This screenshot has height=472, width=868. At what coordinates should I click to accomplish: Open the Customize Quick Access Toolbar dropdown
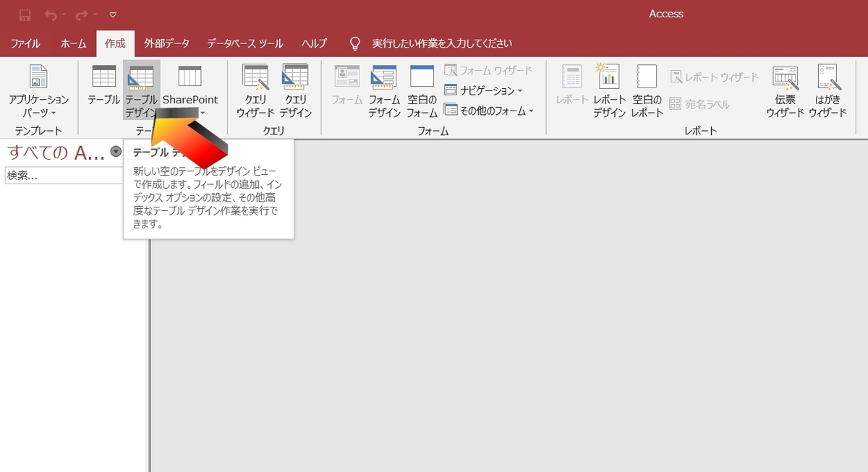[x=113, y=14]
